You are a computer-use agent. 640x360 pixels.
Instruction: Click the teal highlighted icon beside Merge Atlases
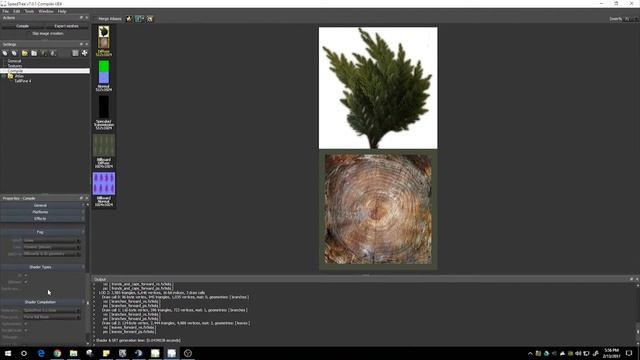[x=139, y=19]
